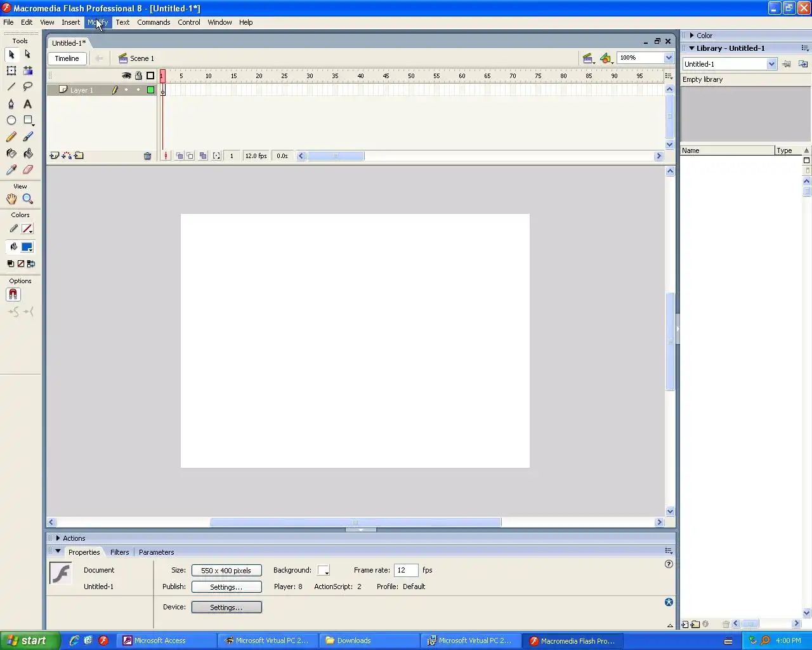Click the Center Frame button in timeline

coord(166,156)
